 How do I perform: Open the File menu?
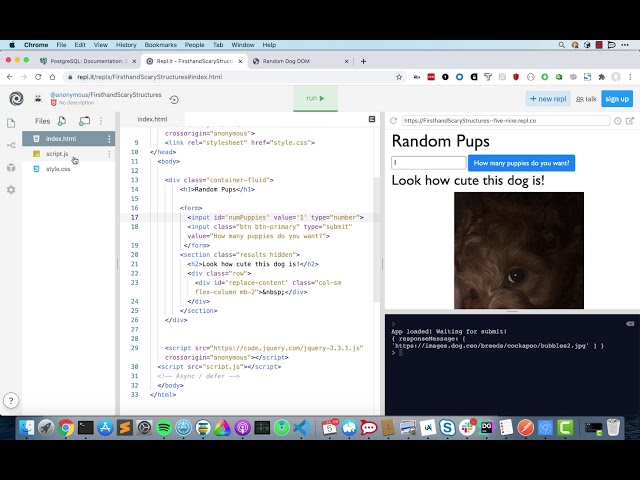61,45
